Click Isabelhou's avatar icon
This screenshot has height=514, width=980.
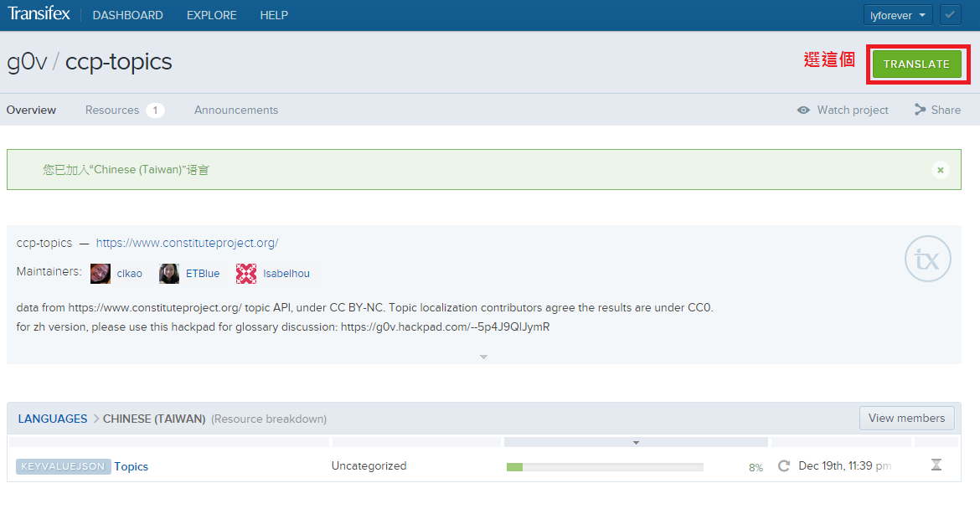pos(246,273)
